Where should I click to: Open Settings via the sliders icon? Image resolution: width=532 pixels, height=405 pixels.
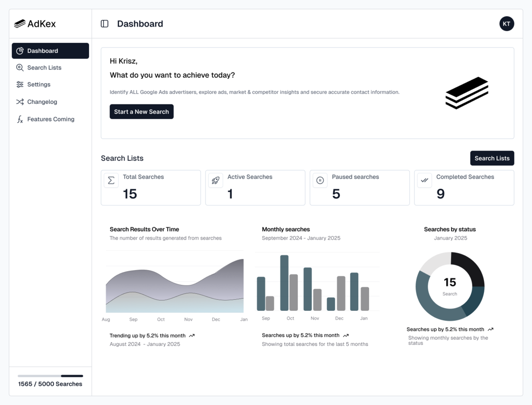pyautogui.click(x=20, y=85)
